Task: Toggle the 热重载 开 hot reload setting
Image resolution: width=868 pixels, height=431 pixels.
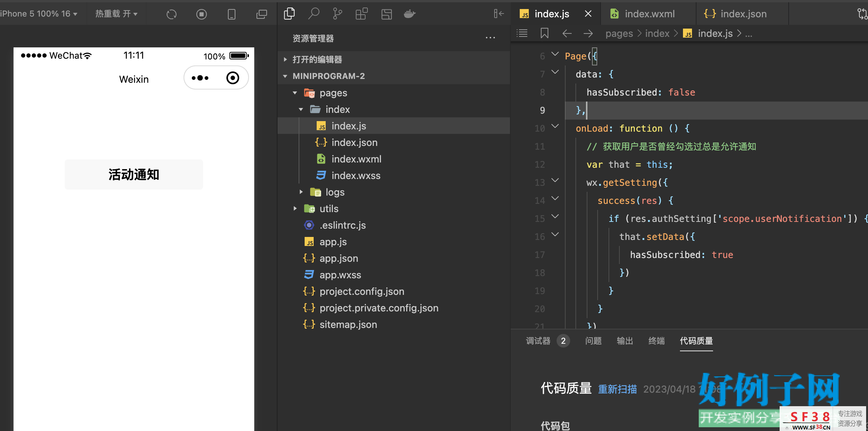Action: 116,14
